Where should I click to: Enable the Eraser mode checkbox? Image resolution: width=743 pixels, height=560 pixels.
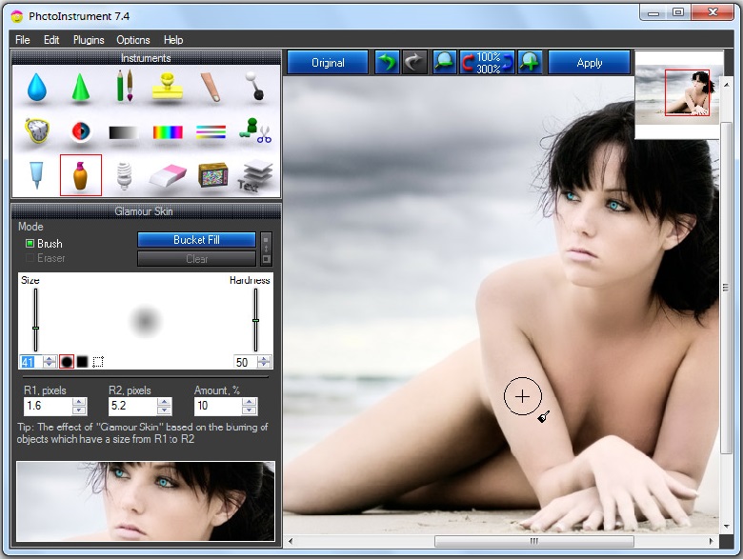pos(30,258)
